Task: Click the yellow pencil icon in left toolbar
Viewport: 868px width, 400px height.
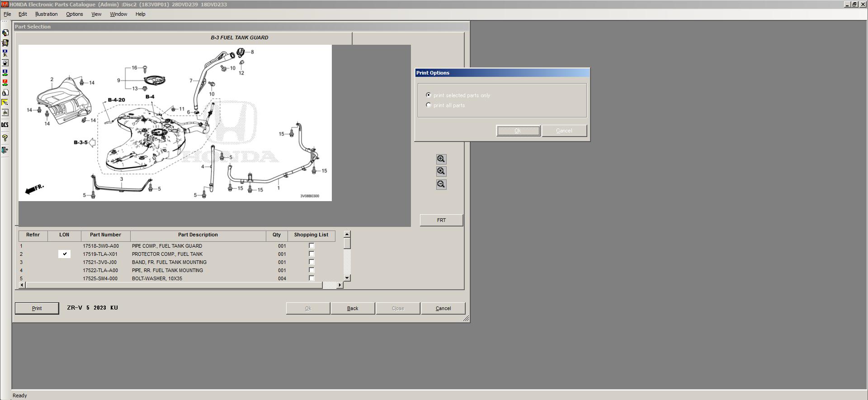Action: (x=5, y=103)
